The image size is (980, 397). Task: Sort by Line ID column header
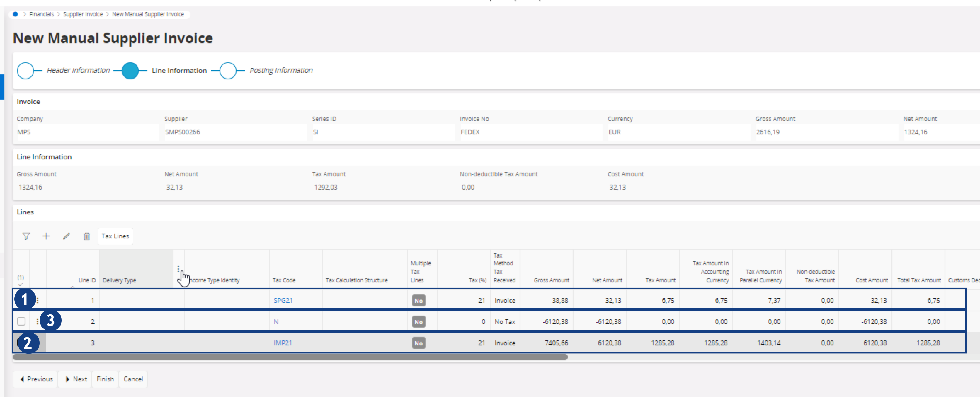[x=87, y=280]
